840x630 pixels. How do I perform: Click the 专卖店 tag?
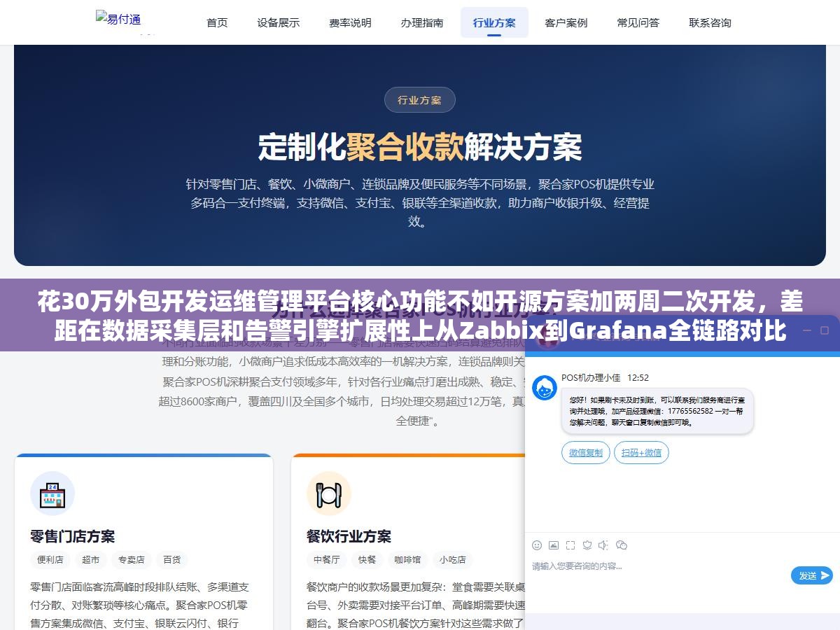coord(132,560)
